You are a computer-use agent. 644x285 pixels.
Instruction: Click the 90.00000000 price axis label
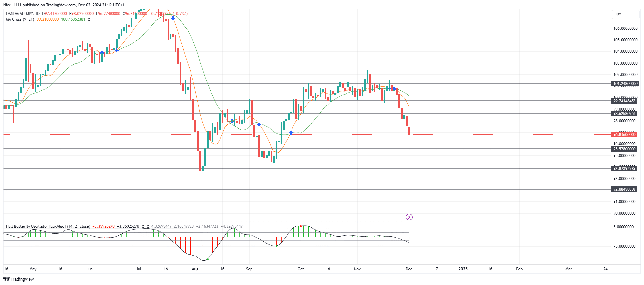click(x=624, y=213)
